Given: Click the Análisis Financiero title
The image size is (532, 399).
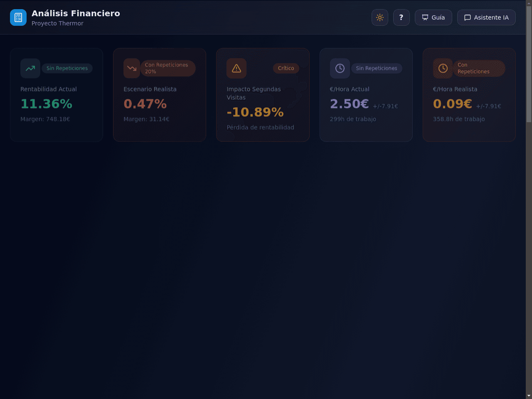Looking at the screenshot, I should [76, 13].
